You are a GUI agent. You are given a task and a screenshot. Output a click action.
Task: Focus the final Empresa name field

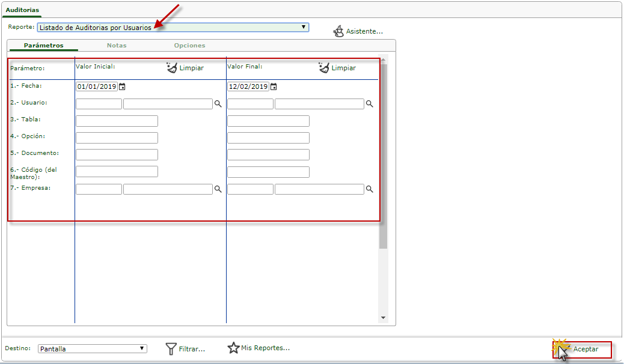(319, 189)
